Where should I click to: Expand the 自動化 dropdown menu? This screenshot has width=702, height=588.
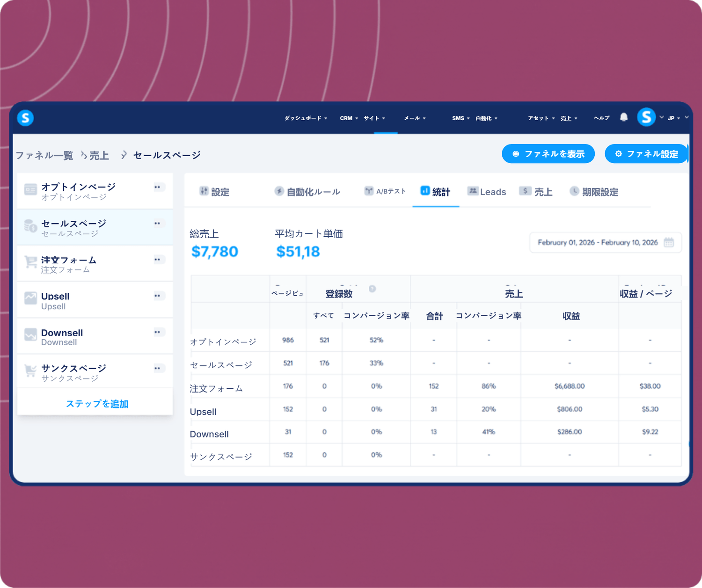(486, 118)
